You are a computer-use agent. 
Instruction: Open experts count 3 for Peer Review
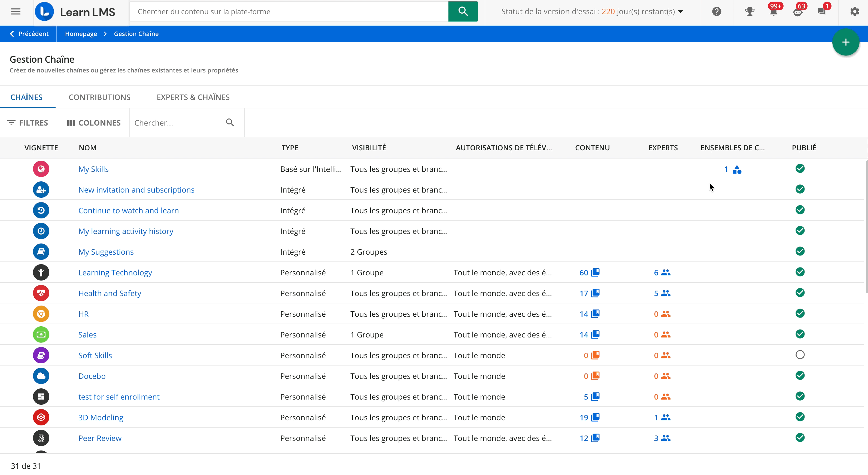click(662, 438)
